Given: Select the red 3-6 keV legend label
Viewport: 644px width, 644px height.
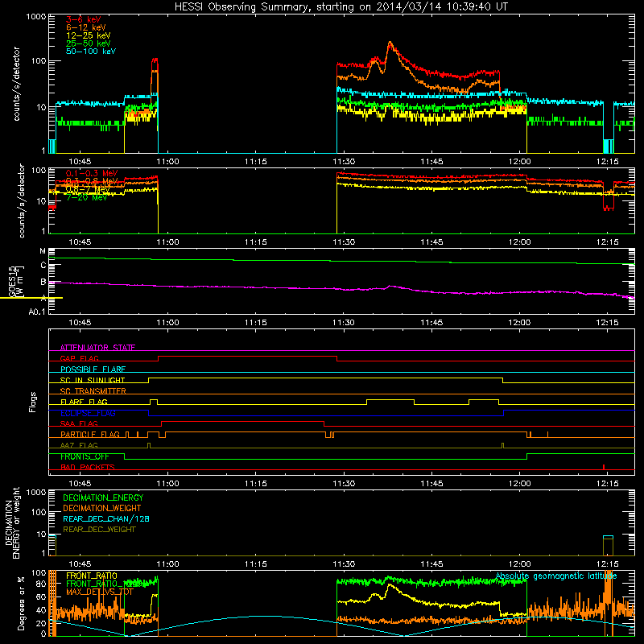Looking at the screenshot, I should tap(84, 19).
